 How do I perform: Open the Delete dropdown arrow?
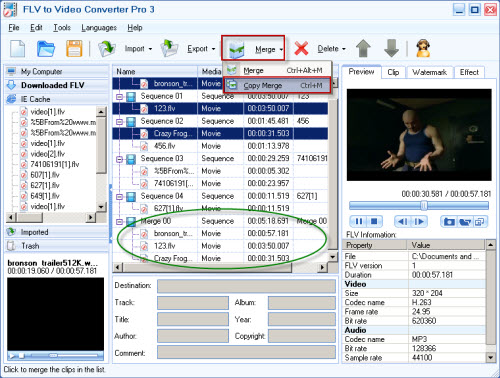(344, 49)
